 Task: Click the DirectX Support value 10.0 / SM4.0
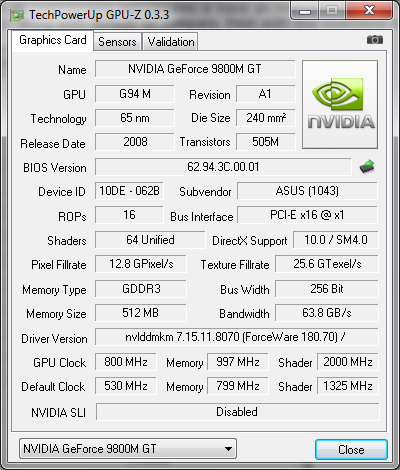pos(336,240)
